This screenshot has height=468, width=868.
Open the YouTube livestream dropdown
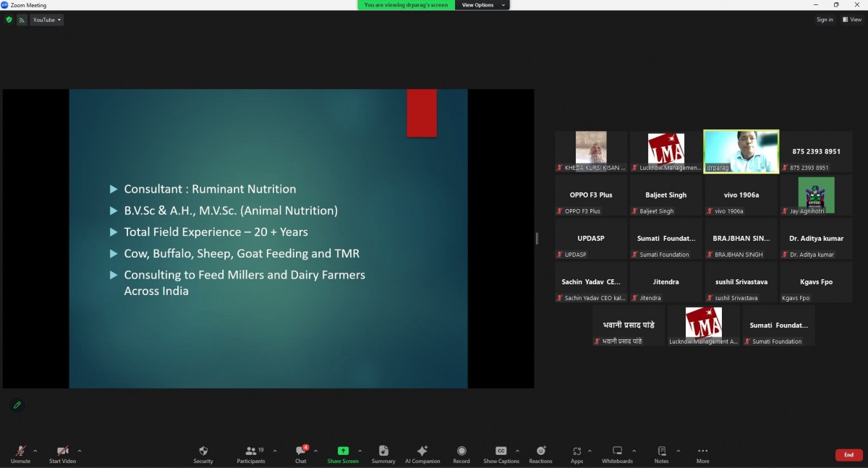47,20
